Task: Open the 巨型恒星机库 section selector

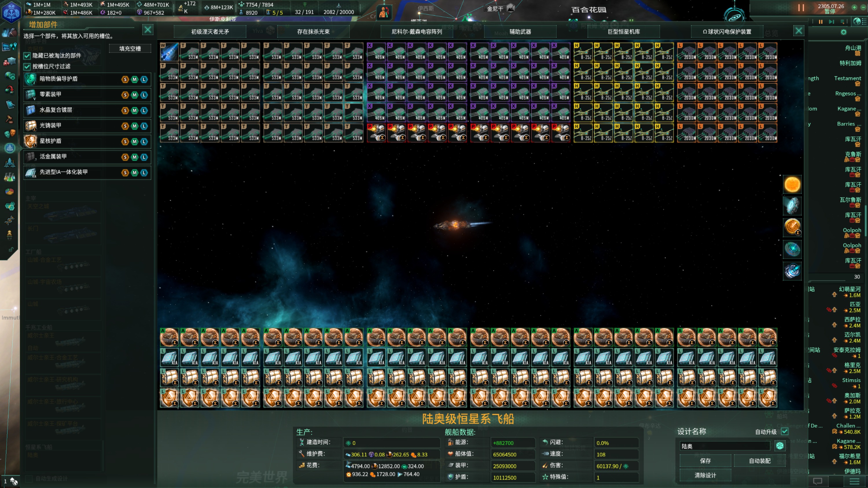Action: coord(624,31)
